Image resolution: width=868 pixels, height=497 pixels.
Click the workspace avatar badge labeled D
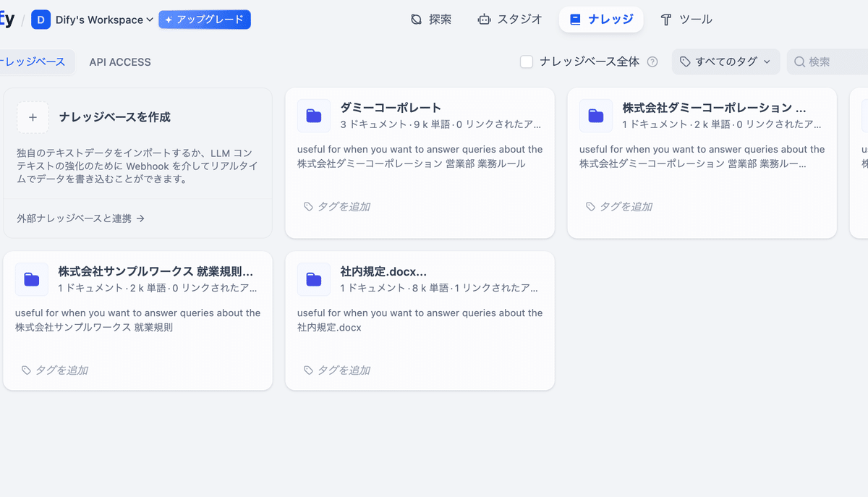coord(40,20)
